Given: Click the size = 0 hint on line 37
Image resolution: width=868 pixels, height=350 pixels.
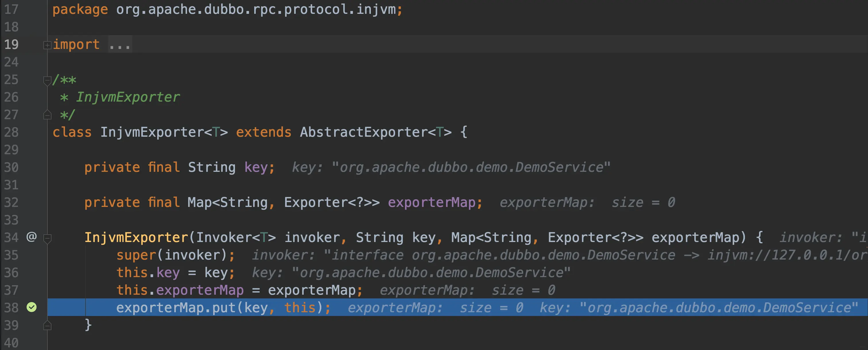Looking at the screenshot, I should (x=523, y=290).
